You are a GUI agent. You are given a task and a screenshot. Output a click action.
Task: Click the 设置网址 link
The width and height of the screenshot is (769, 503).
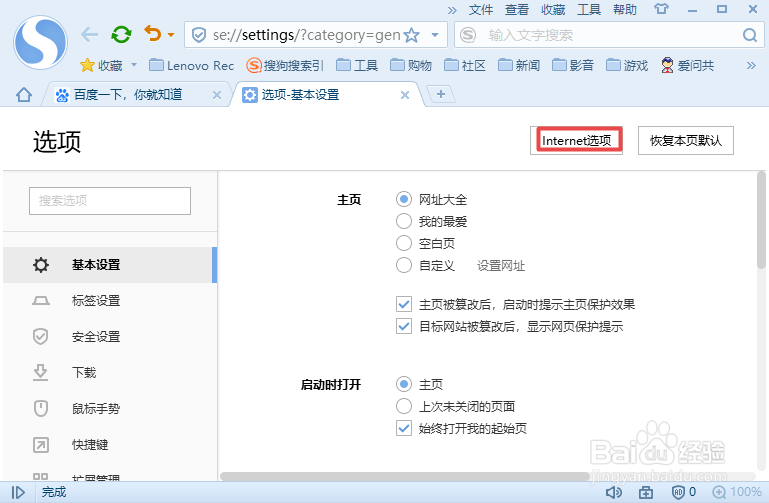501,266
